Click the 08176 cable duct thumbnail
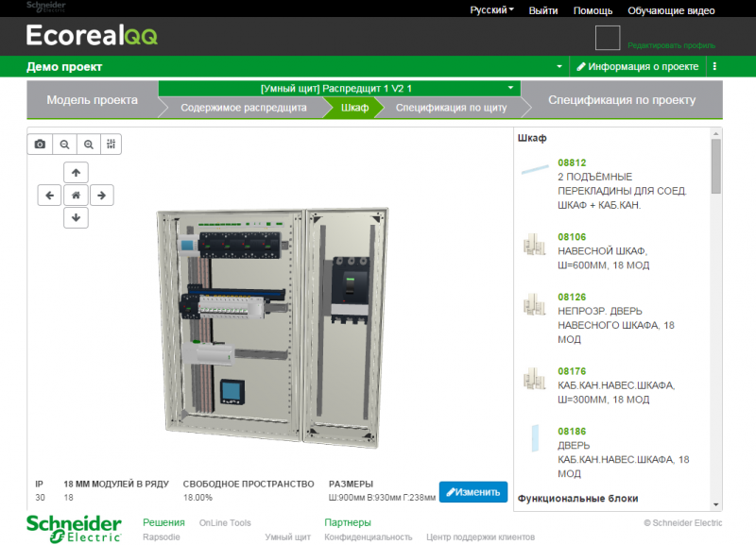Image resolution: width=756 pixels, height=545 pixels. click(x=535, y=378)
